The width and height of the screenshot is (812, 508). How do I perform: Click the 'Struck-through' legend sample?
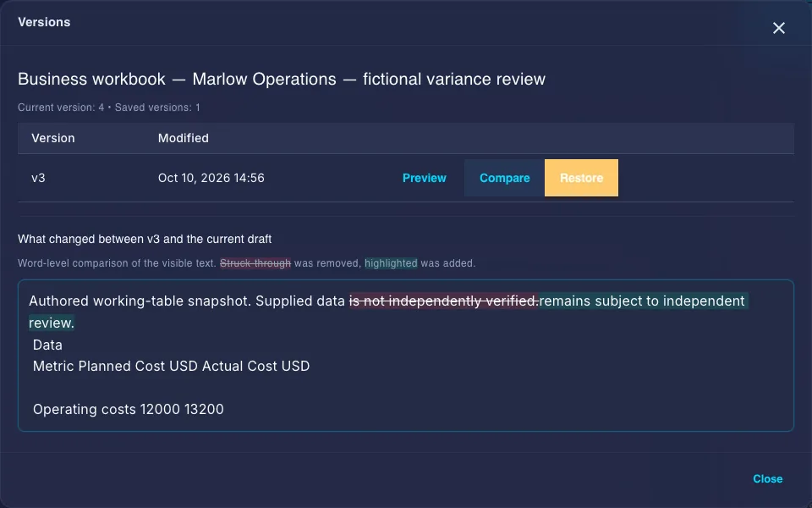click(x=255, y=263)
